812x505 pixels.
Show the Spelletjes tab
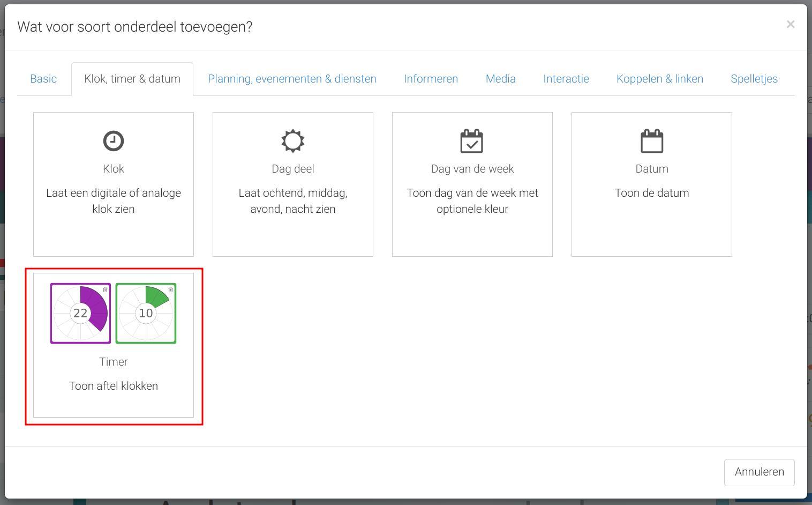pos(754,79)
